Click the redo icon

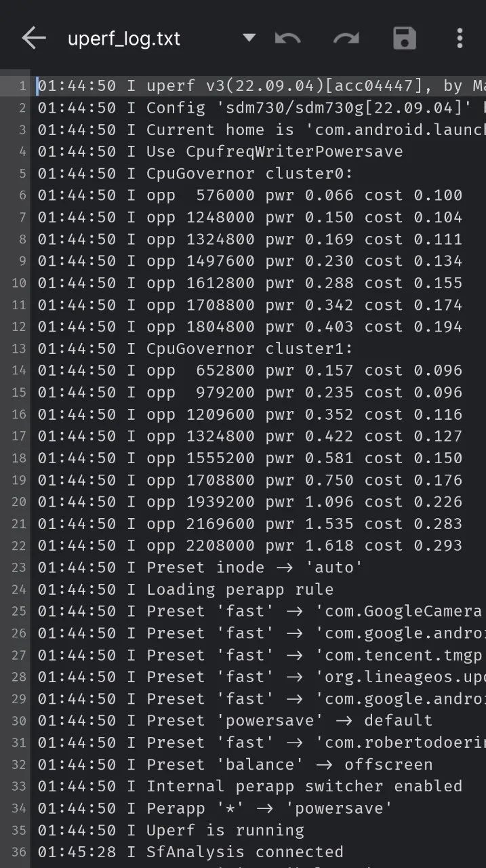[x=346, y=39]
